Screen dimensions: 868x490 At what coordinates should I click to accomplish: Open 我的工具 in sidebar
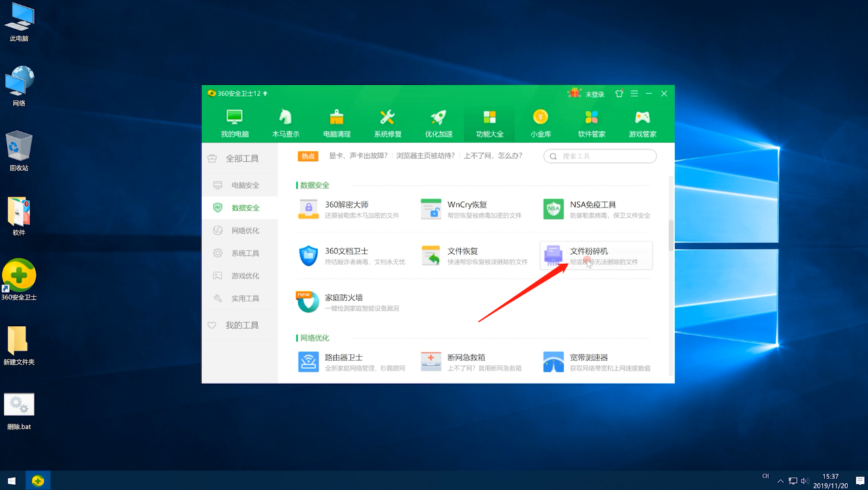(240, 325)
